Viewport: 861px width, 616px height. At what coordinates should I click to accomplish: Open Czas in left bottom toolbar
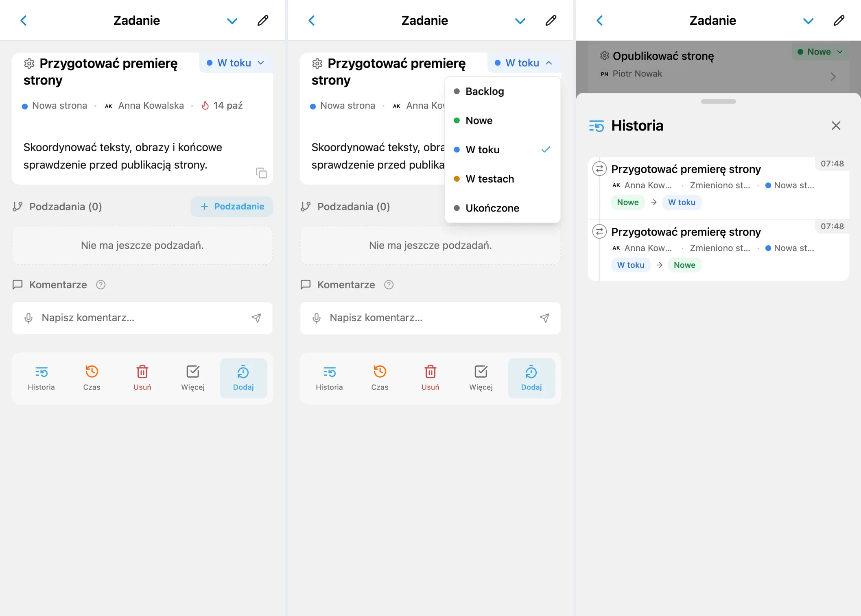coord(92,378)
